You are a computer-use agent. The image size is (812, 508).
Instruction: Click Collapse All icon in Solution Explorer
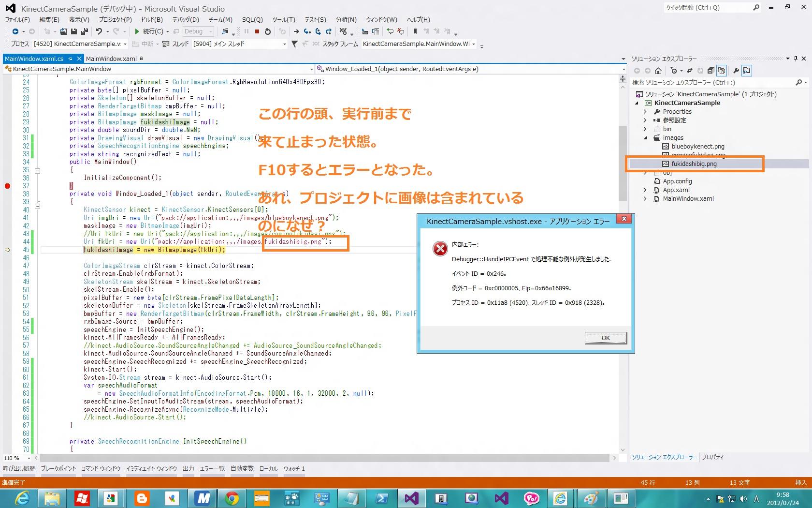coord(710,71)
